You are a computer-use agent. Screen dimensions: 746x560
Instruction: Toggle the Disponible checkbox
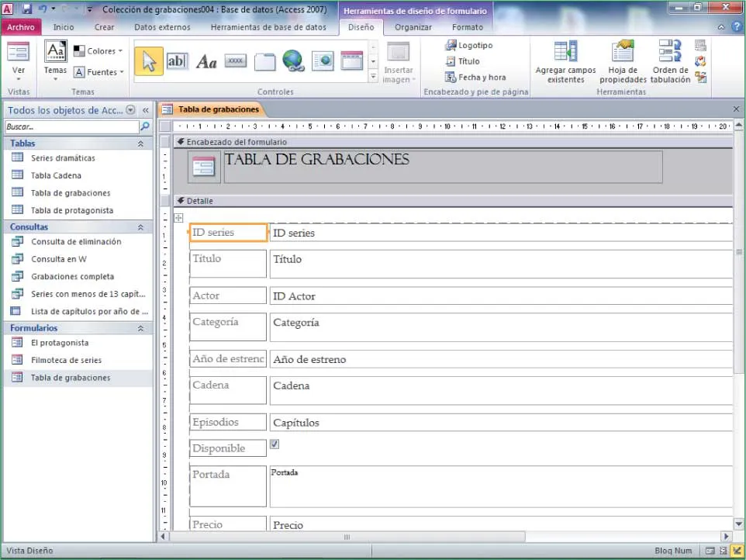pyautogui.click(x=275, y=444)
